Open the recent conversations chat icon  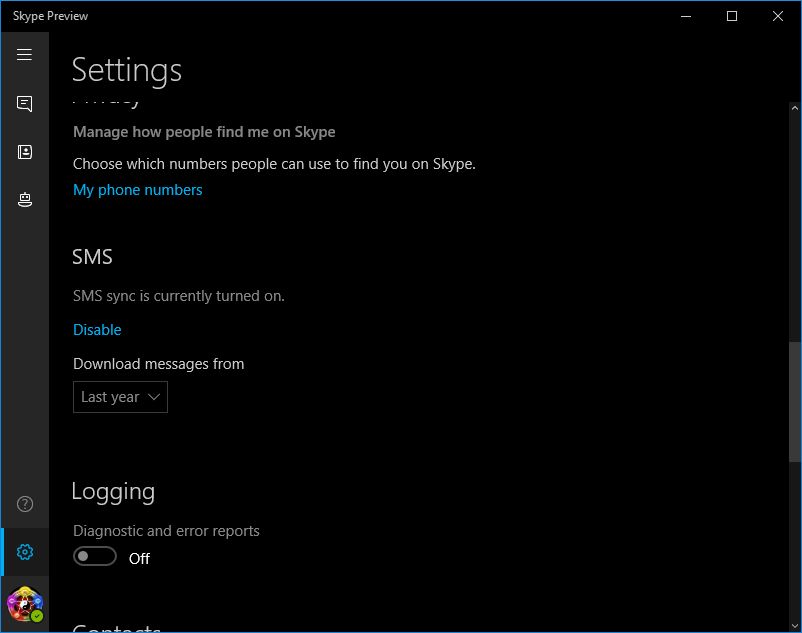pyautogui.click(x=25, y=104)
